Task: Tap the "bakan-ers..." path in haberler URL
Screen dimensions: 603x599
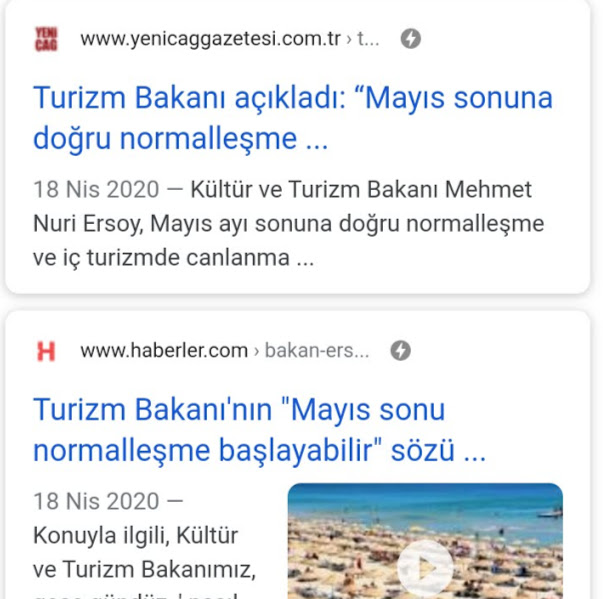Action: [317, 351]
